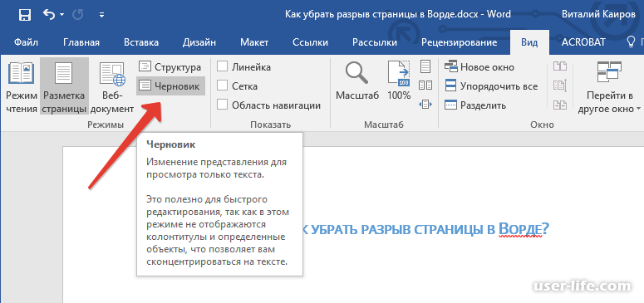Click the Undo arrow icon
The width and height of the screenshot is (644, 303).
click(49, 15)
